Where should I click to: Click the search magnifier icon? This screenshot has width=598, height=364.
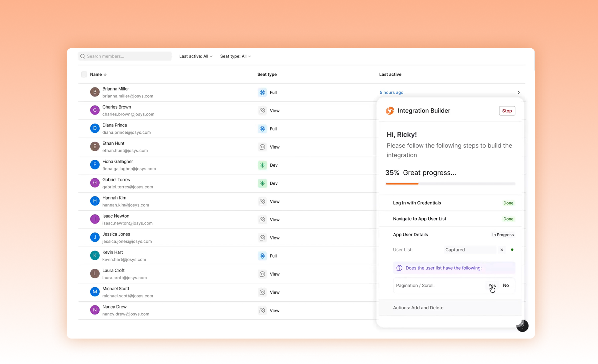coord(83,56)
